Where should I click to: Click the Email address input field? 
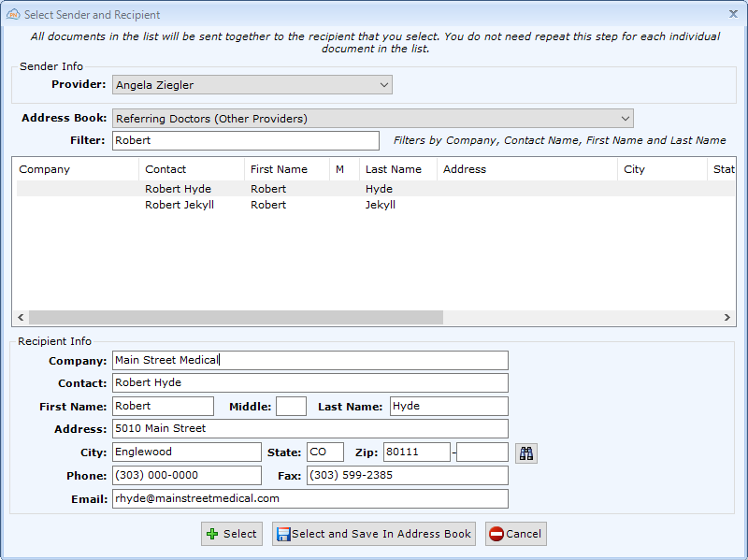pos(310,498)
